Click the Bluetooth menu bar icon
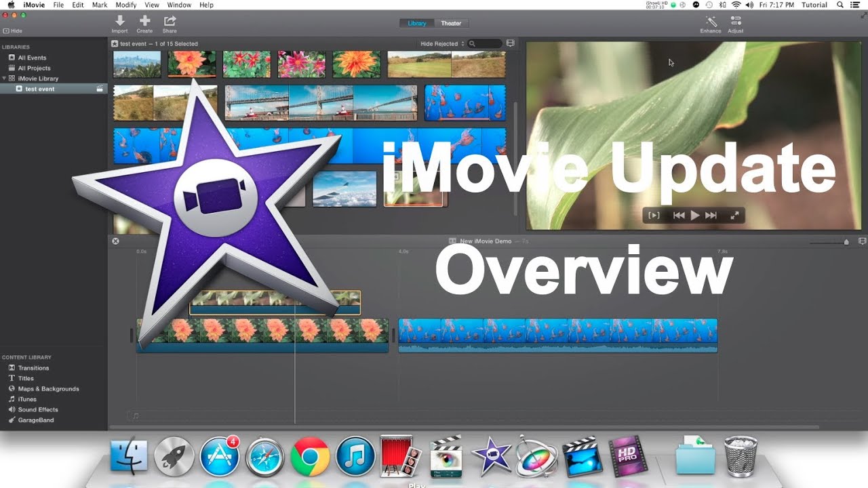Screen dimensions: 868x488 [x=723, y=5]
